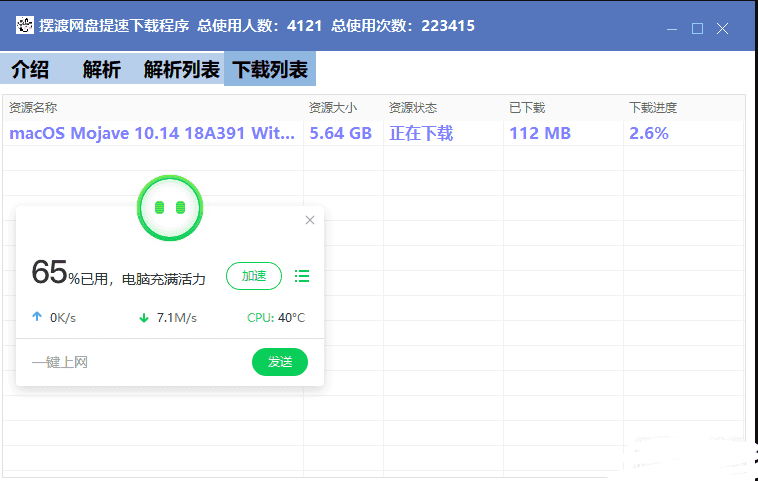Viewport: 758px width, 481px height.
Task: Click the green download speed arrow icon
Action: pos(144,318)
